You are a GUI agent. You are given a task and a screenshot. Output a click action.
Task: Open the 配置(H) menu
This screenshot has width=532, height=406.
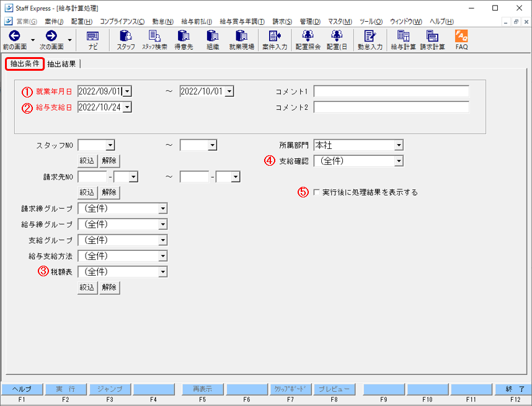82,21
